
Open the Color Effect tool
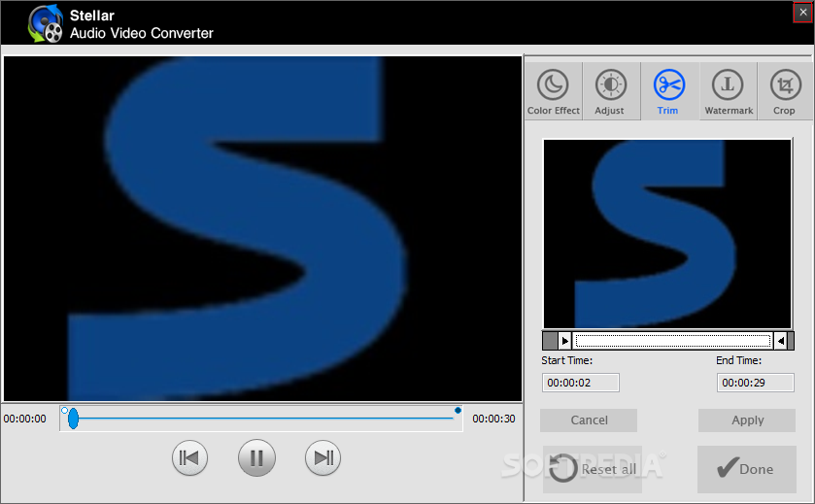tap(553, 91)
